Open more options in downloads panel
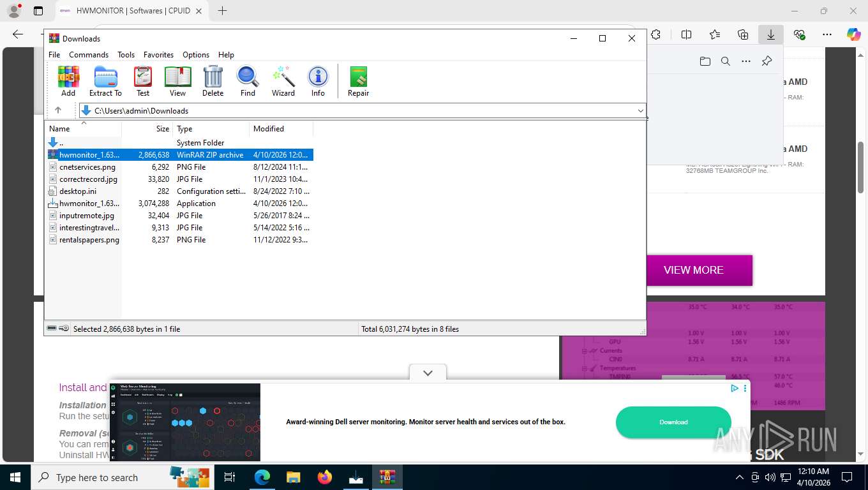 click(x=746, y=61)
